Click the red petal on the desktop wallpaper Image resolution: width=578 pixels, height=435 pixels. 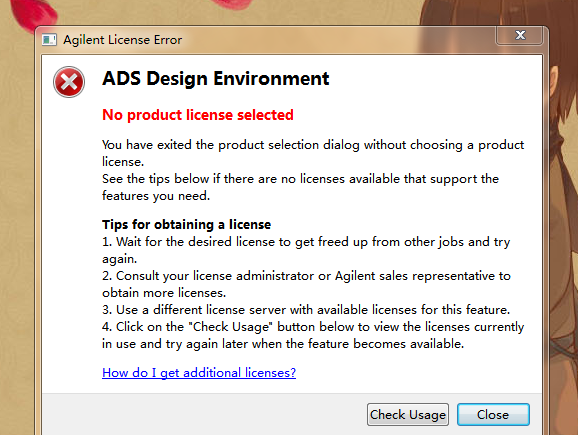(33, 15)
